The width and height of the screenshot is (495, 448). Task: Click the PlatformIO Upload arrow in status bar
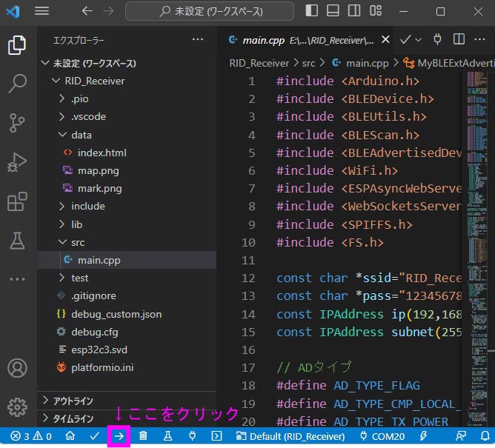(x=119, y=436)
